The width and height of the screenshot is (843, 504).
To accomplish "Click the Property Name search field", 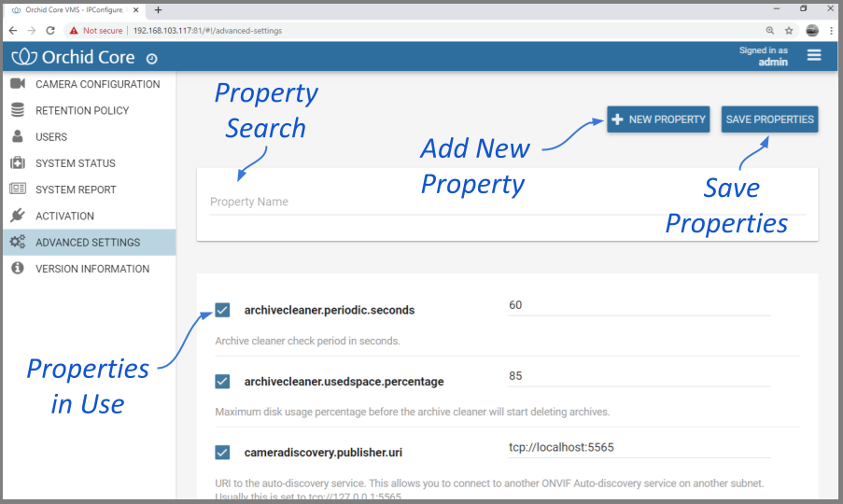I will [507, 203].
